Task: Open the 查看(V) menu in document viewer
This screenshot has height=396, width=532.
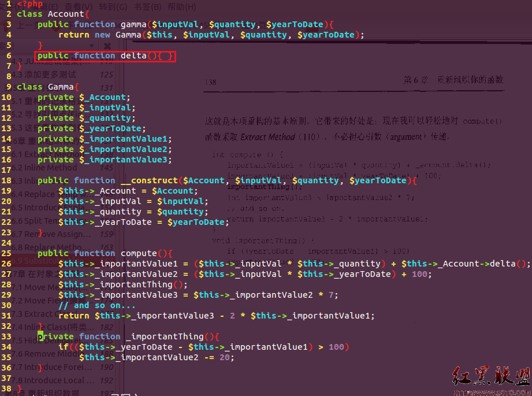Action: [79, 7]
